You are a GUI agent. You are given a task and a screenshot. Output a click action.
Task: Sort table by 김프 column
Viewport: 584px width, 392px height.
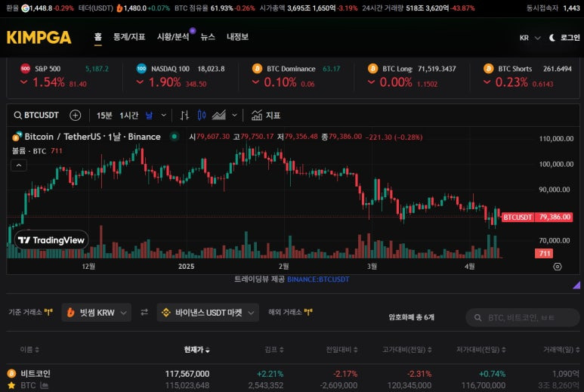click(x=274, y=350)
